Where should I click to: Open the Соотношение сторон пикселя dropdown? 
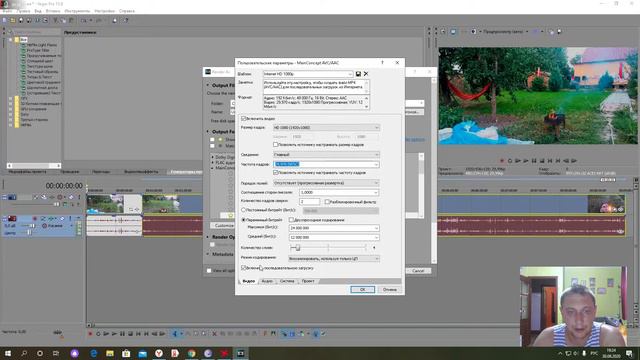339,192
